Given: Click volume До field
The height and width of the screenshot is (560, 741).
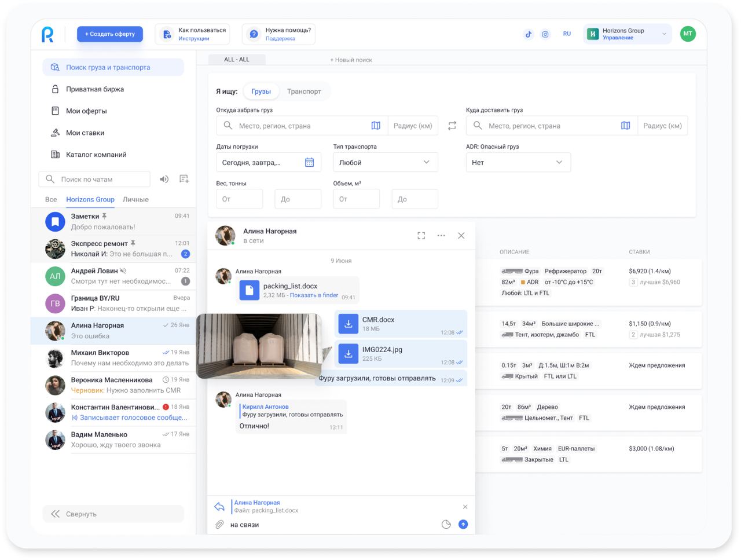Looking at the screenshot, I should click(x=414, y=199).
